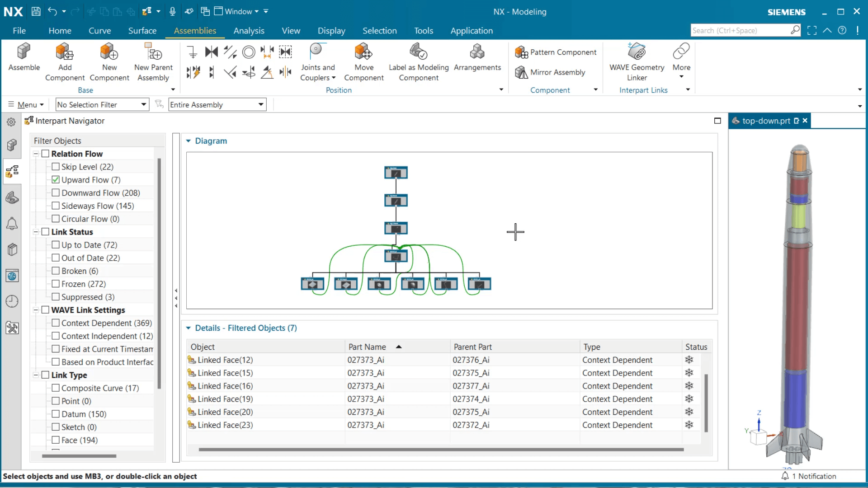Switch to the Surface ribbon tab

pos(142,31)
